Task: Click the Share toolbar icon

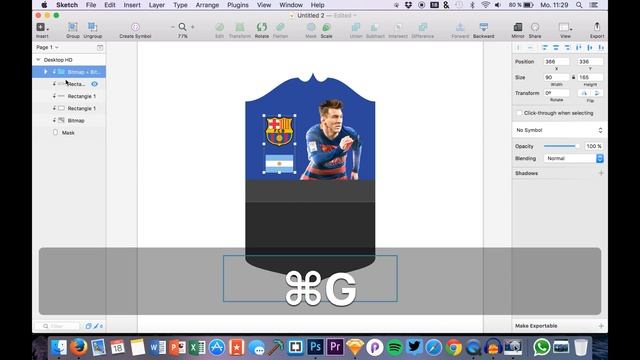Action: point(535,27)
